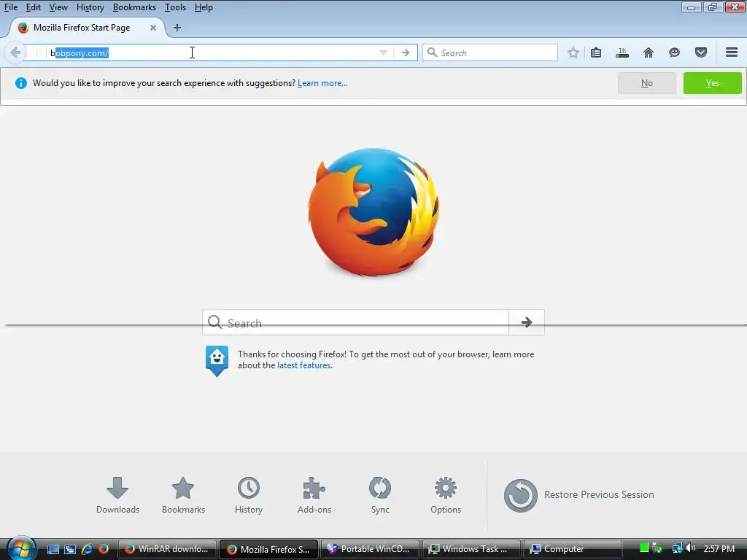Follow the Learn more link
Viewport: 747px width, 560px height.
[322, 83]
